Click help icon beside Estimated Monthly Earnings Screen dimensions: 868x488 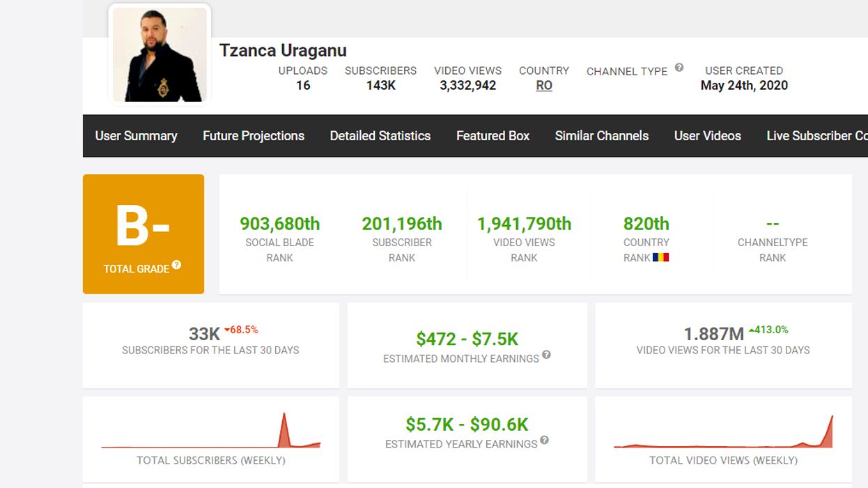547,355
